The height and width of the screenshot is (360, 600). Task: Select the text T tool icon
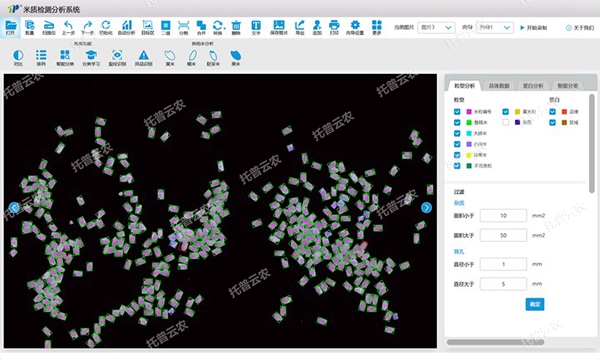[256, 26]
